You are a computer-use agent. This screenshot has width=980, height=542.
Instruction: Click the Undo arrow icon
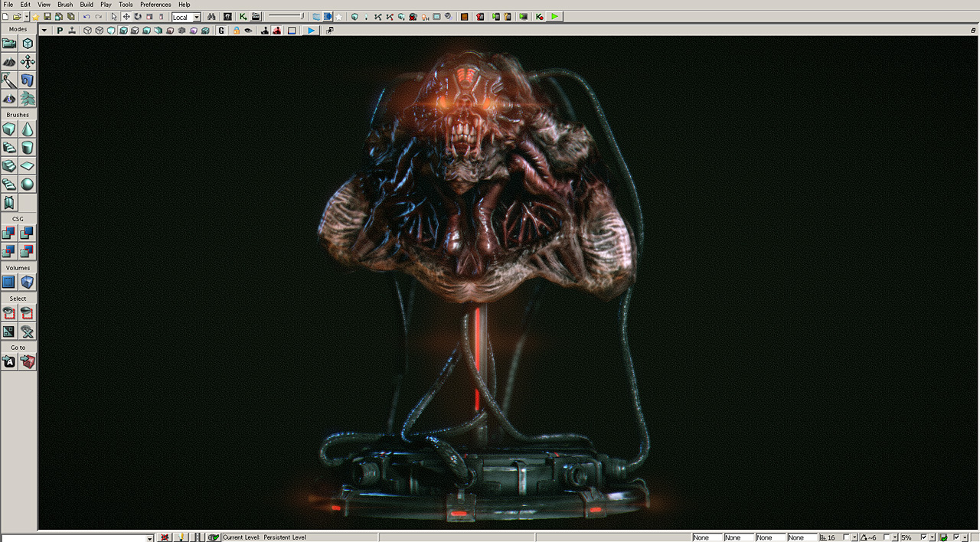87,17
